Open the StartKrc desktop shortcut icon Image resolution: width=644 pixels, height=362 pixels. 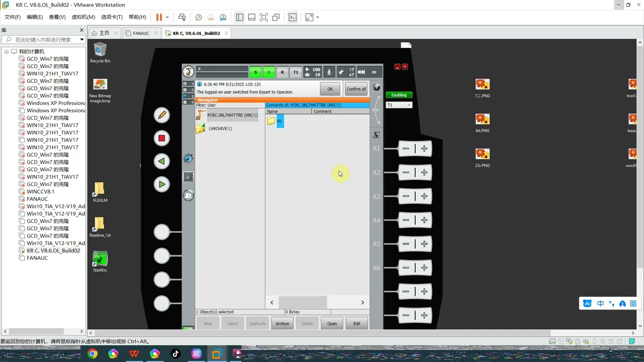tap(100, 261)
